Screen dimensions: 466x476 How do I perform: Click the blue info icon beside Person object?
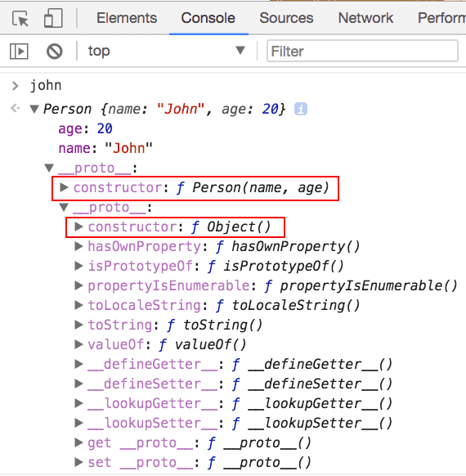[301, 109]
